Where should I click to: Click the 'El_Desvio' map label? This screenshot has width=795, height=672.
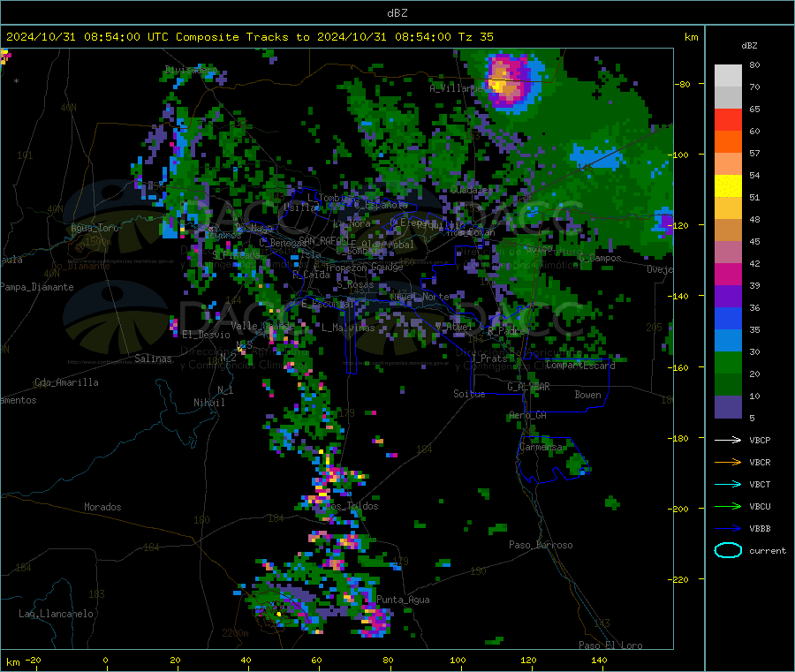tap(206, 335)
